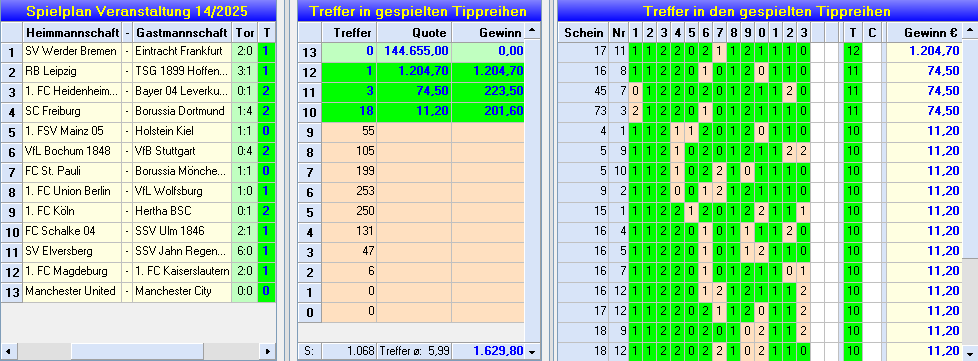Click Schein 73 in the right table

pyautogui.click(x=583, y=111)
